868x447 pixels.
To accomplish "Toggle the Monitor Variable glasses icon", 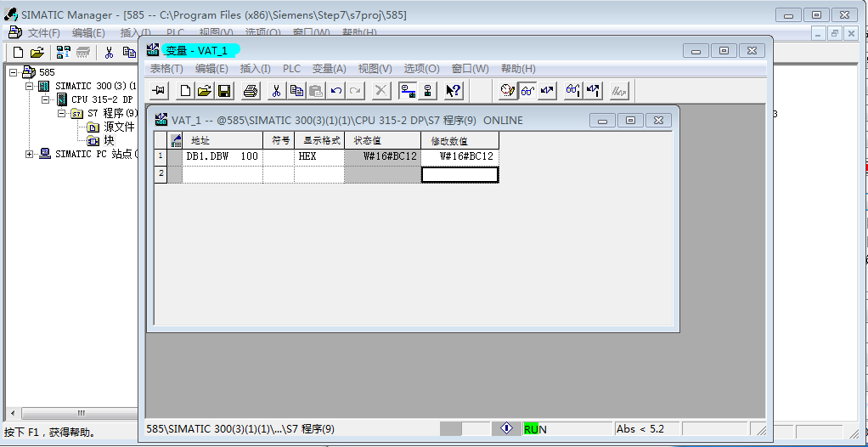I will 527,91.
